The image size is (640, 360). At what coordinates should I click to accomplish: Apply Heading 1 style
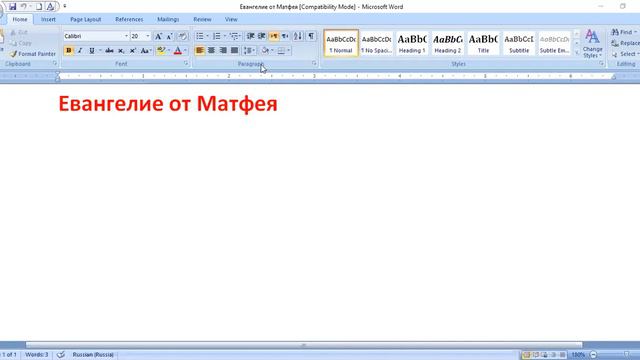tap(412, 43)
